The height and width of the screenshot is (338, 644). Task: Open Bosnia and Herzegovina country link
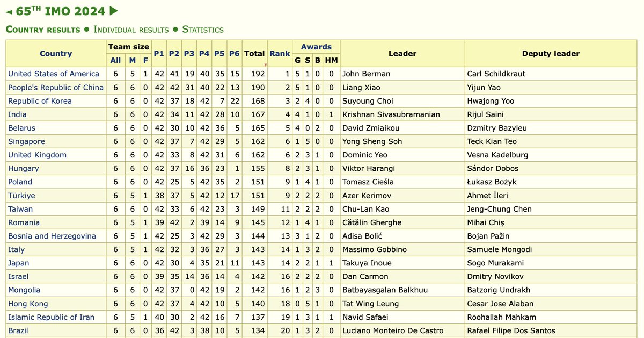[x=52, y=236]
